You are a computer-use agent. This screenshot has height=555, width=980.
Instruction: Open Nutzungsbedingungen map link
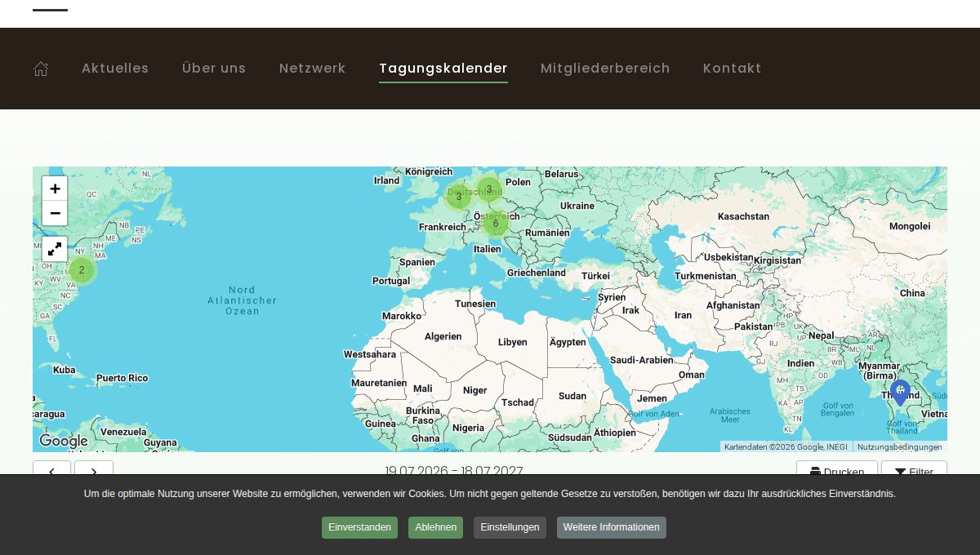[x=899, y=446]
